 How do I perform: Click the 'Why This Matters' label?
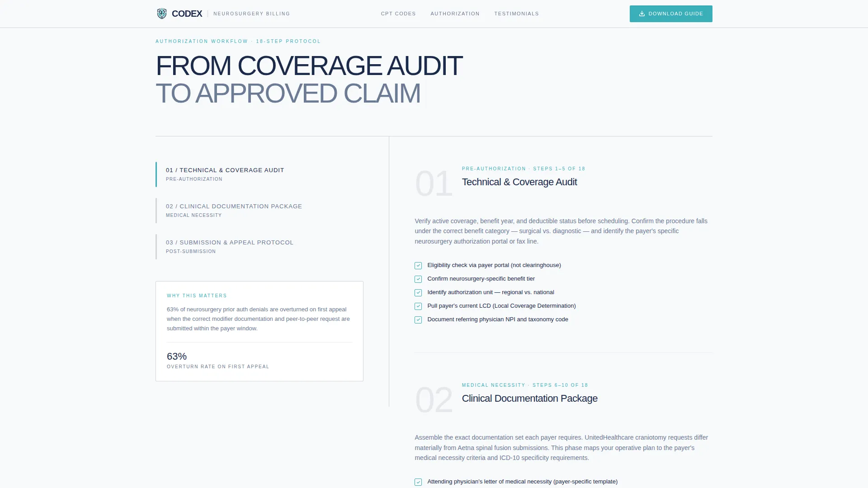tap(197, 296)
